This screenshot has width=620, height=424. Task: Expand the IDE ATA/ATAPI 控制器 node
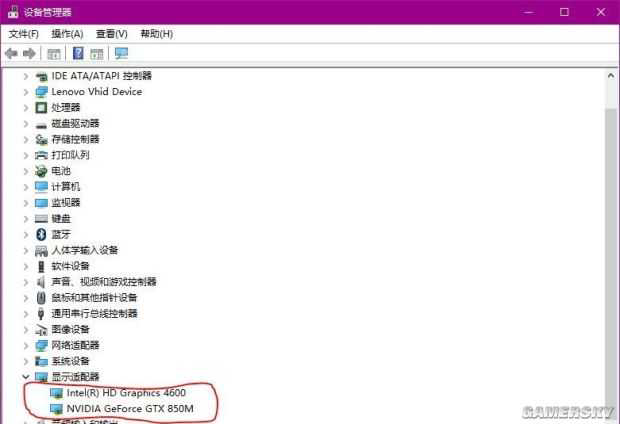(x=26, y=76)
